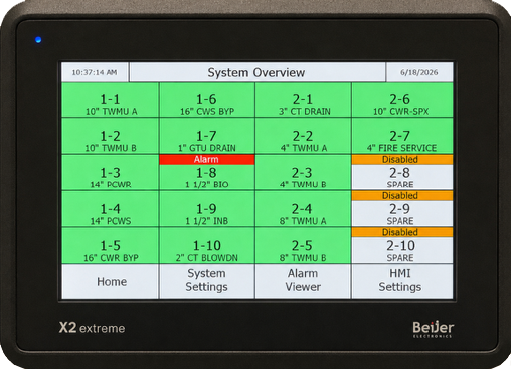Open zone 2-7 4" FIRE SERVICE tile

pyautogui.click(x=402, y=136)
